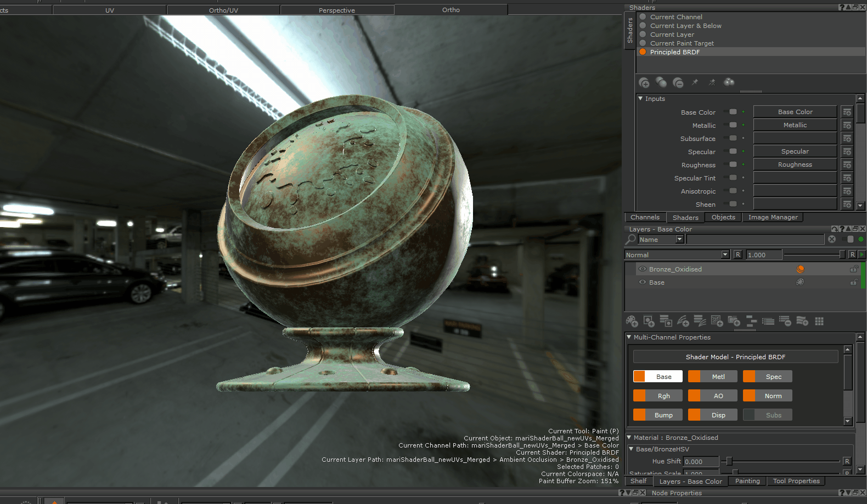Select Current Layer & Below shader radio

point(643,26)
